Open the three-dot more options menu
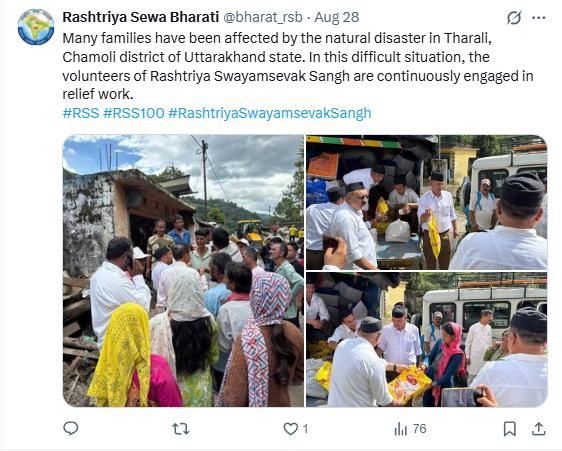The width and height of the screenshot is (562, 451). click(x=539, y=18)
